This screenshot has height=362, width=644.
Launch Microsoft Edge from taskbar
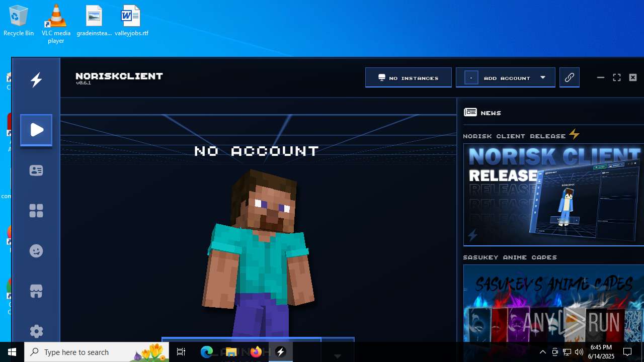pyautogui.click(x=207, y=352)
